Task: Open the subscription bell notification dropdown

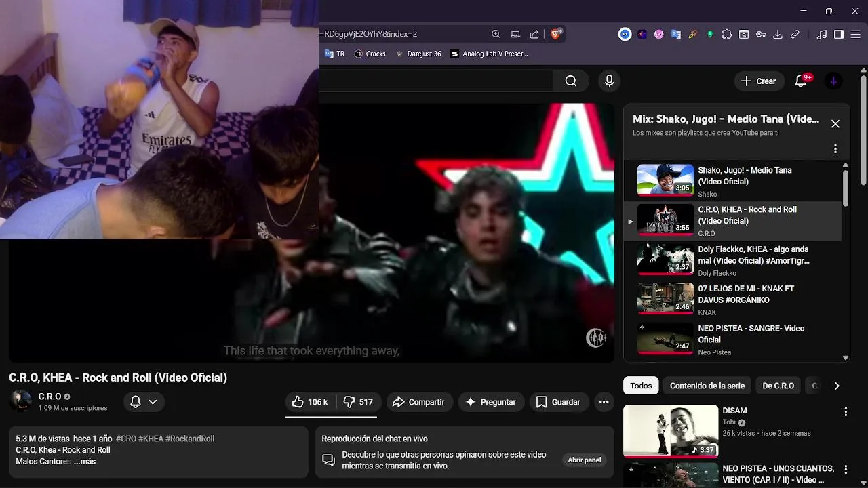Action: click(x=144, y=402)
